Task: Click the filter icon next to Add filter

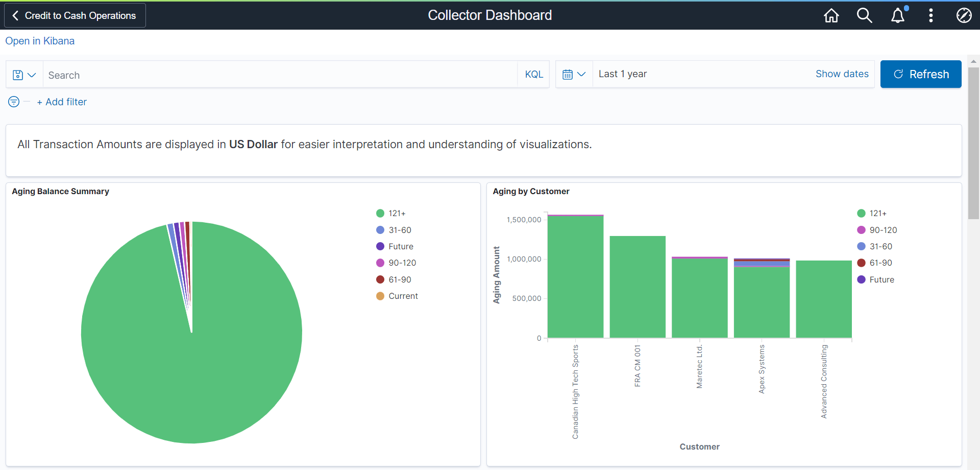Action: (13, 102)
